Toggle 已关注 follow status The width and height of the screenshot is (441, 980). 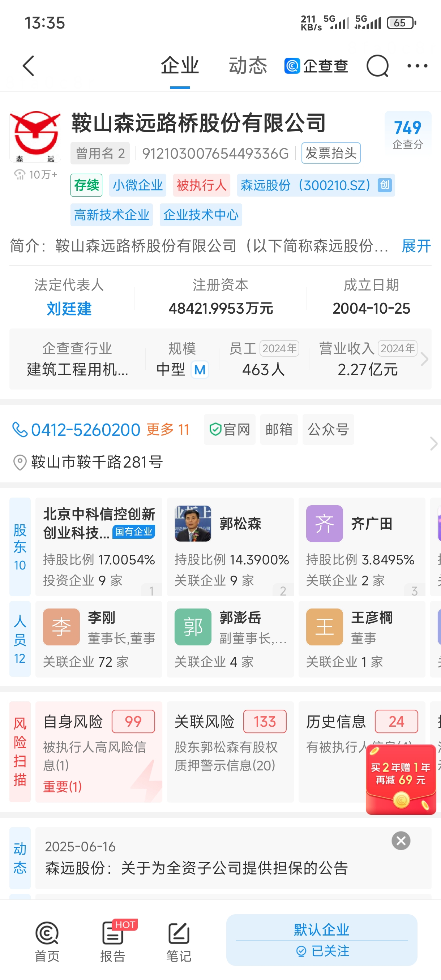(x=323, y=951)
